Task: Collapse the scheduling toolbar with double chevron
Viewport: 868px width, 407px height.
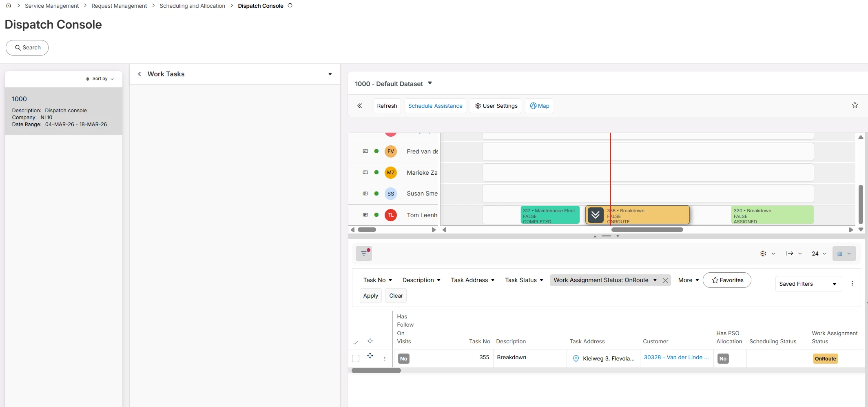Action: point(360,106)
